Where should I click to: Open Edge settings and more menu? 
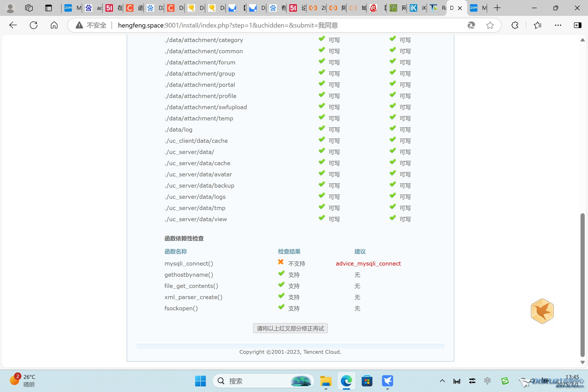tap(558, 25)
